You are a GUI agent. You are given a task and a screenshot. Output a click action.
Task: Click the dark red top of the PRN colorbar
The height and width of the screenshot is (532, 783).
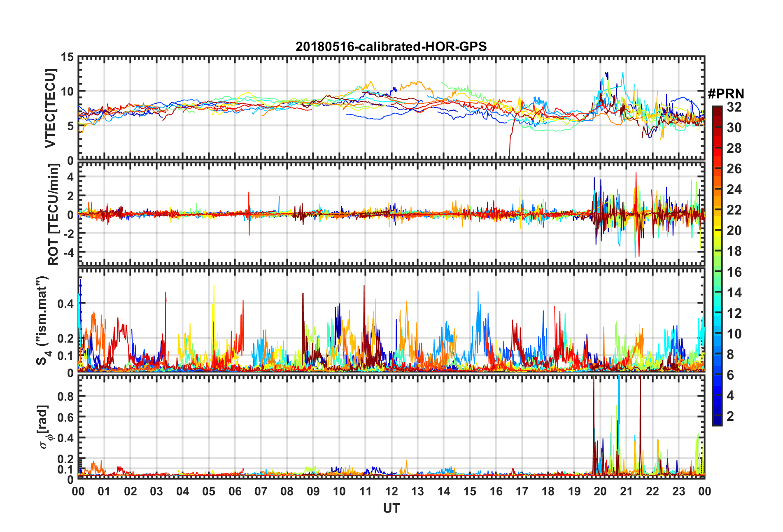[717, 112]
